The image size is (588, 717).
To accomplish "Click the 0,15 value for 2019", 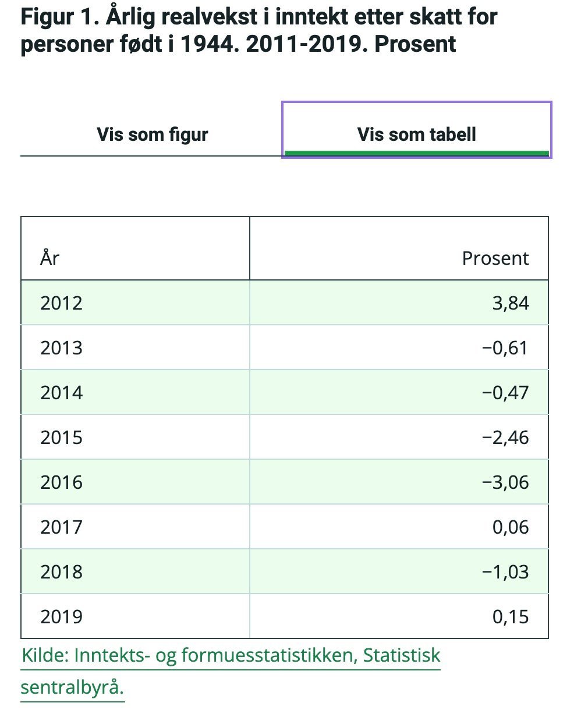I will click(511, 617).
